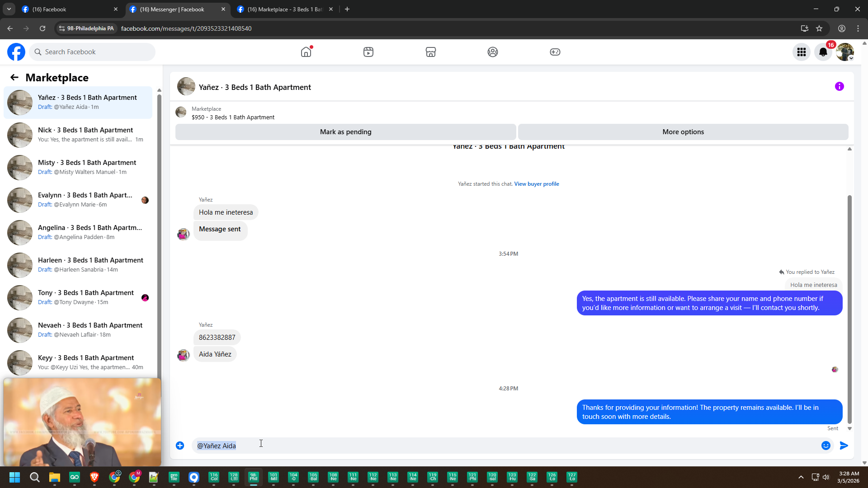This screenshot has height=488, width=868.
Task: Open Windows taskbar search
Action: (34, 477)
